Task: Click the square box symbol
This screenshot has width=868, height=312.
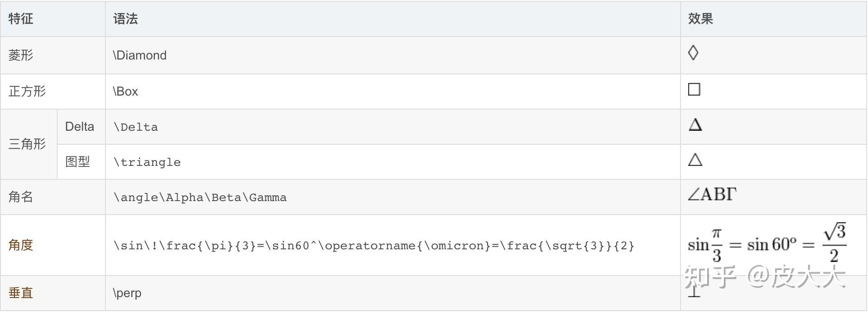Action: (x=694, y=89)
